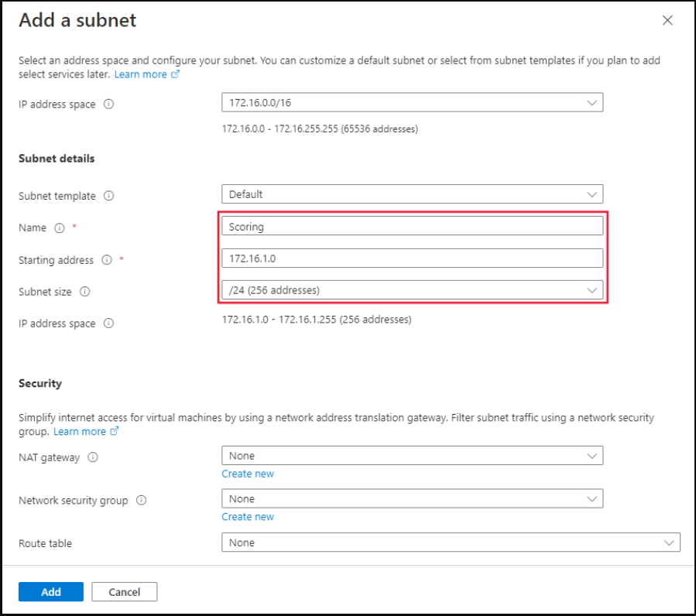
Task: Click the info icon next to Subnet template
Action: click(108, 196)
